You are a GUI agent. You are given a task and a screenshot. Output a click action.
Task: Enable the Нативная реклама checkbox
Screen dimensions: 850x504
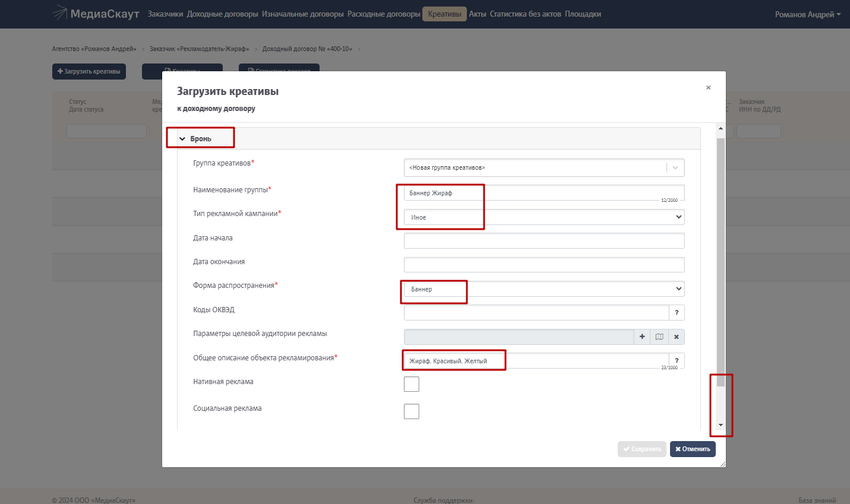click(x=412, y=384)
